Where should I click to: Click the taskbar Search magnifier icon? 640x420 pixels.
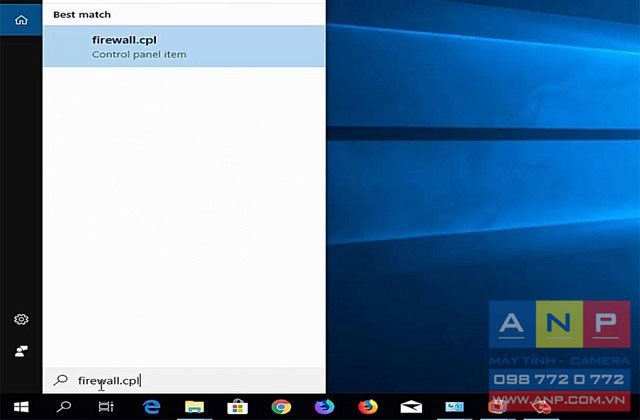click(x=64, y=407)
